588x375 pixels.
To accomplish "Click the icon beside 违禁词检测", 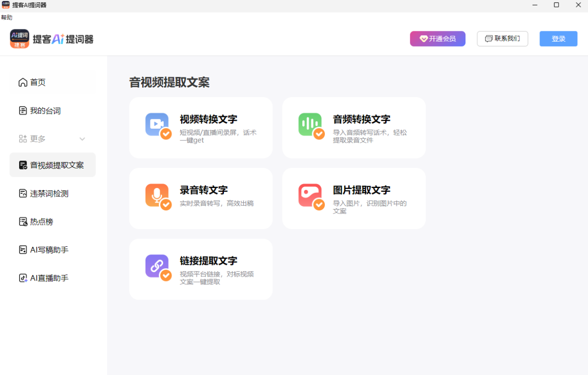I will [x=23, y=193].
